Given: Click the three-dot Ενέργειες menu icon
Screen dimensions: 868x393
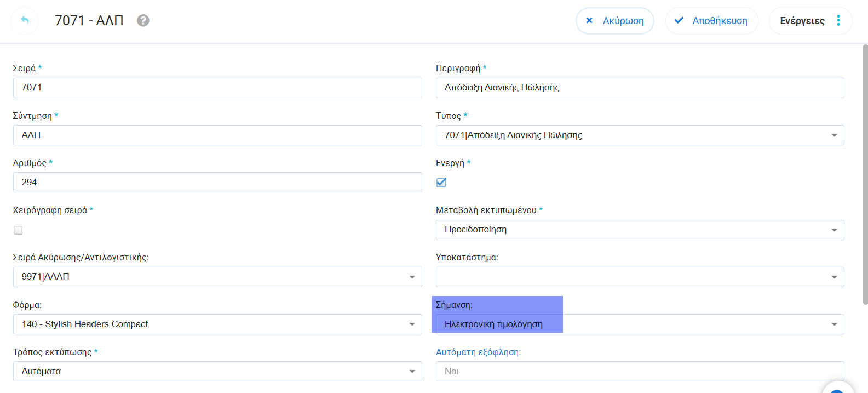Looking at the screenshot, I should (x=838, y=21).
